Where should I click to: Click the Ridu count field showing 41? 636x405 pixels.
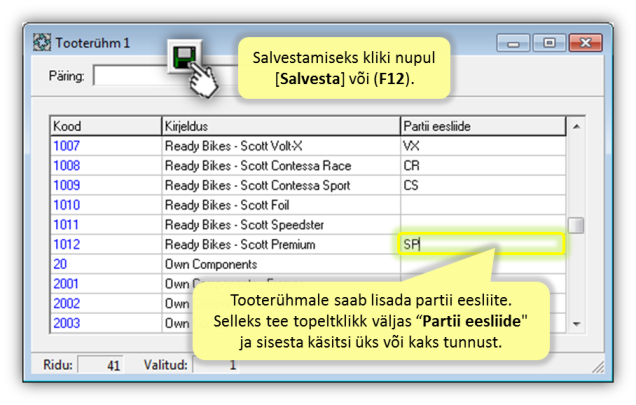[x=100, y=365]
